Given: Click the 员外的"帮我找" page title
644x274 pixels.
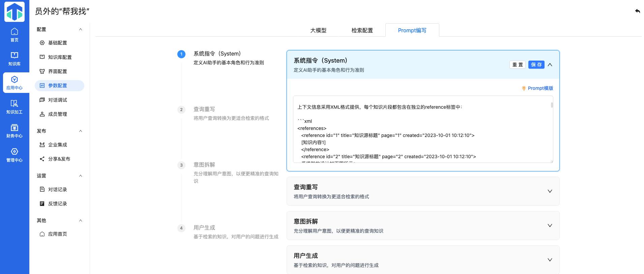Looking at the screenshot, I should point(62,11).
